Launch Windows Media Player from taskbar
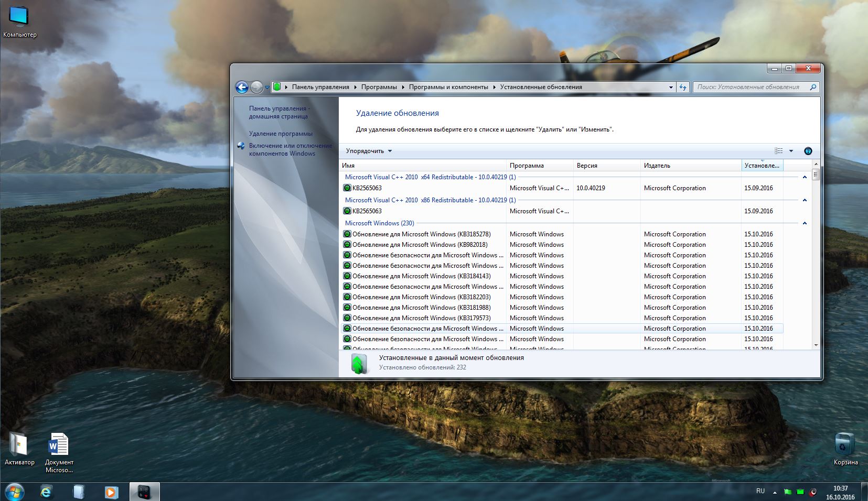Image resolution: width=868 pixels, height=501 pixels. click(111, 492)
